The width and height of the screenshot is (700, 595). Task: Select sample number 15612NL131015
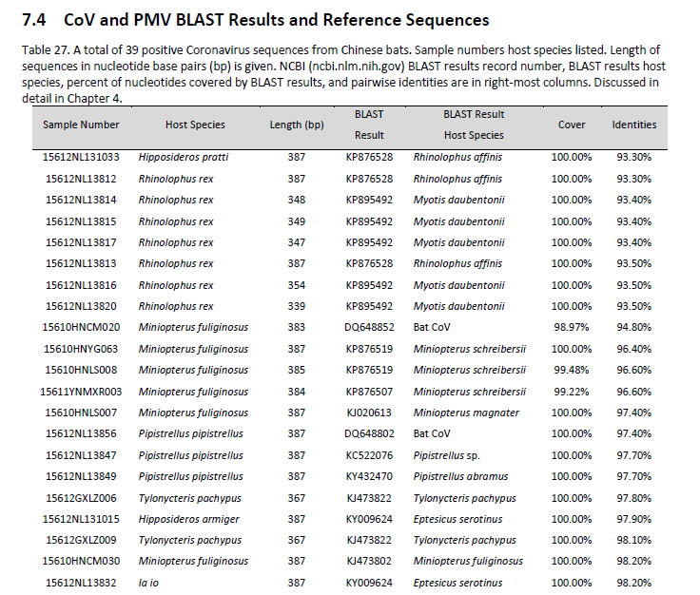(x=82, y=519)
